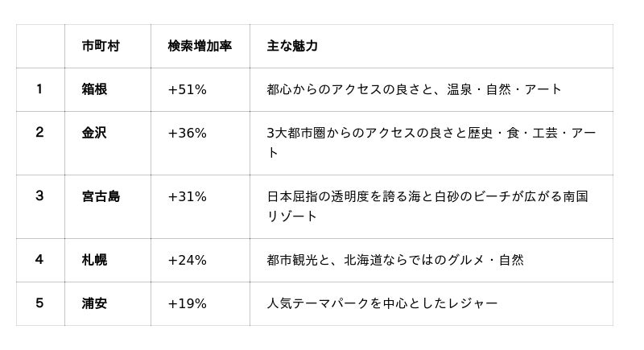This screenshot has width=644, height=350.
Task: Click the +36% value
Action: 188,134
